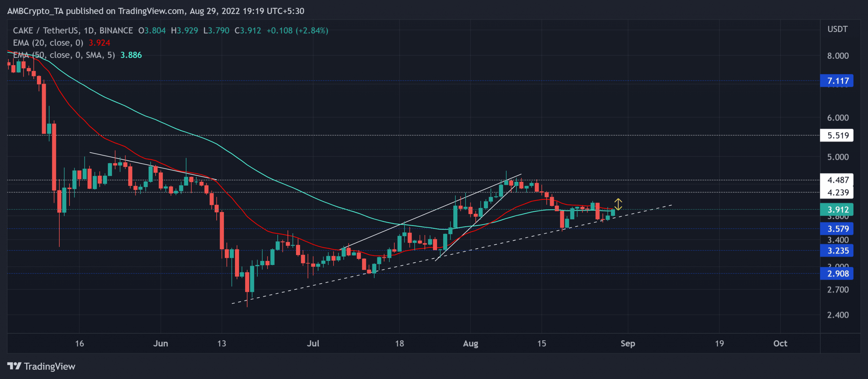
Task: Click the 16 date axis label
Action: coord(79,343)
